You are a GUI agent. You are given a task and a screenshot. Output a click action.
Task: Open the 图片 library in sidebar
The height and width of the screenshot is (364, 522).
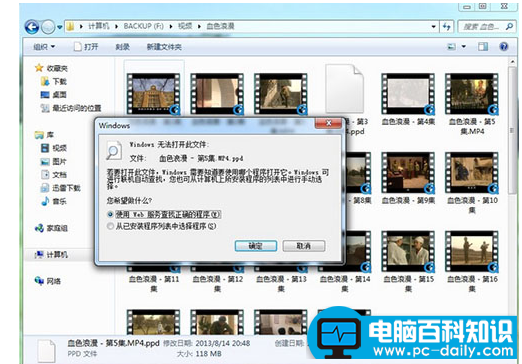(54, 161)
